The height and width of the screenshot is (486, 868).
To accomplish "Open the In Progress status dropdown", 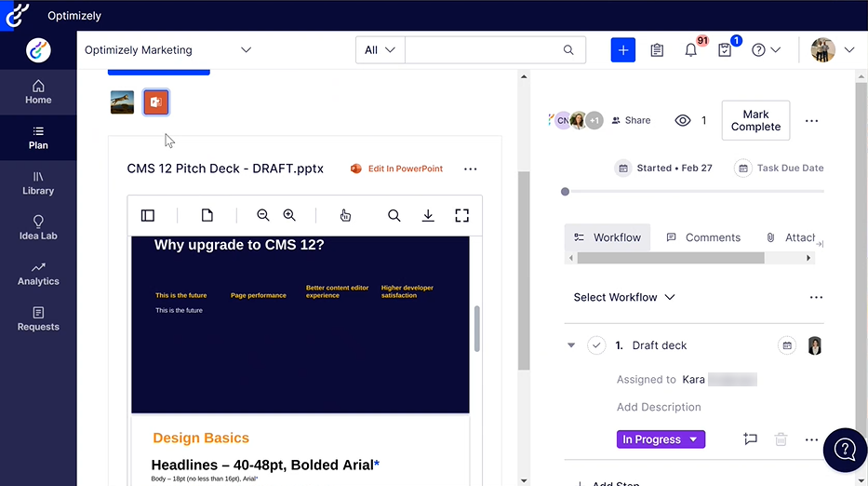I will [661, 439].
